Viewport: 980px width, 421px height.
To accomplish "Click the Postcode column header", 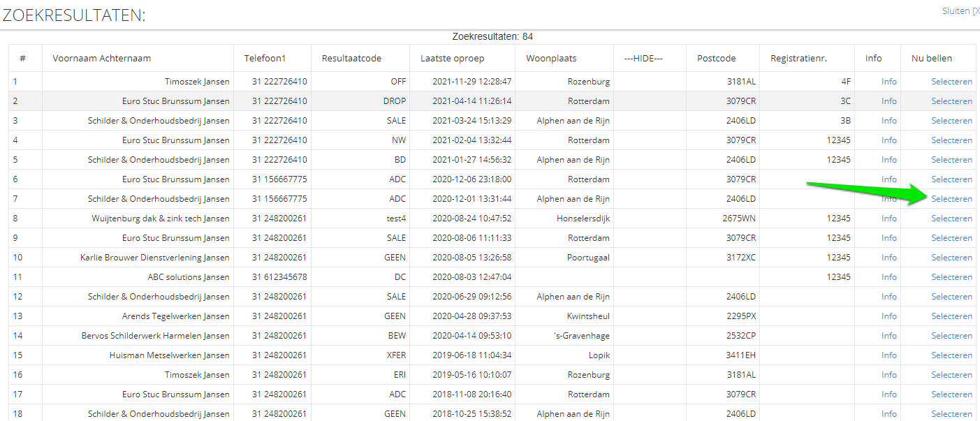I will tap(716, 59).
